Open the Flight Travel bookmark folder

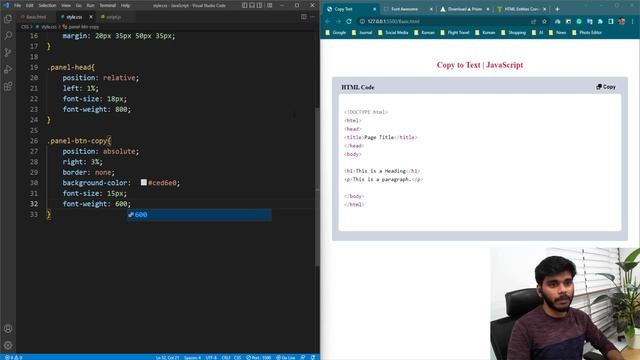455,32
